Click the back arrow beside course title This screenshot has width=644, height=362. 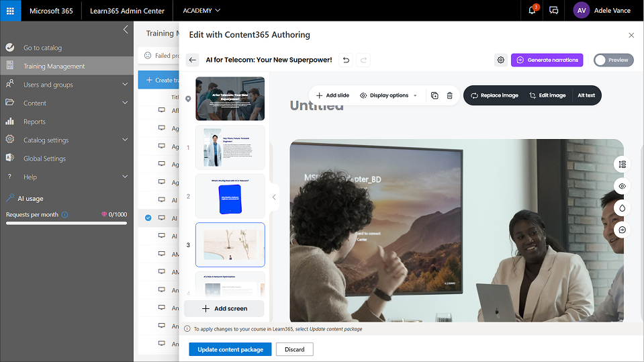coord(193,60)
